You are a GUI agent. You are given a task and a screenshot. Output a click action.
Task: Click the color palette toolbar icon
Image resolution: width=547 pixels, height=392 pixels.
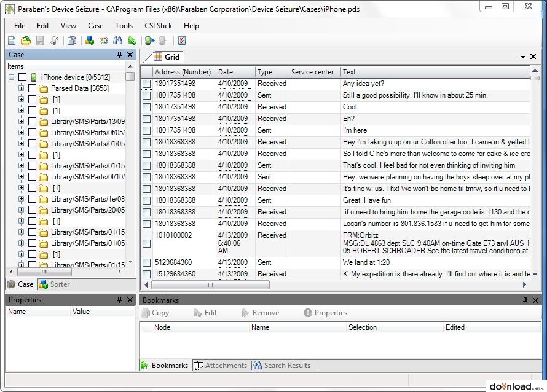(104, 41)
